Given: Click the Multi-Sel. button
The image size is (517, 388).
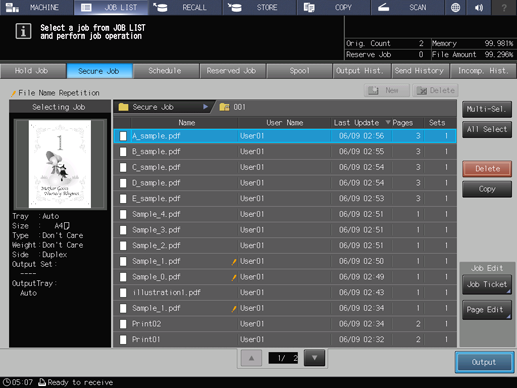Looking at the screenshot, I should 487,109.
